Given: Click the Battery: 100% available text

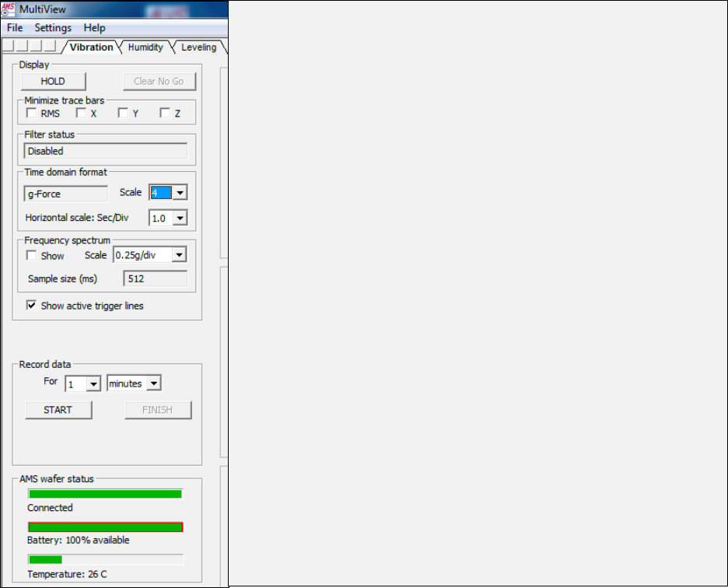Looking at the screenshot, I should point(78,540).
